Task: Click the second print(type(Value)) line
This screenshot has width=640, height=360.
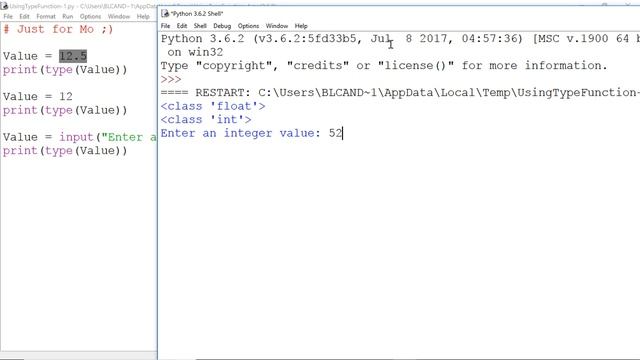Action: pos(65,110)
